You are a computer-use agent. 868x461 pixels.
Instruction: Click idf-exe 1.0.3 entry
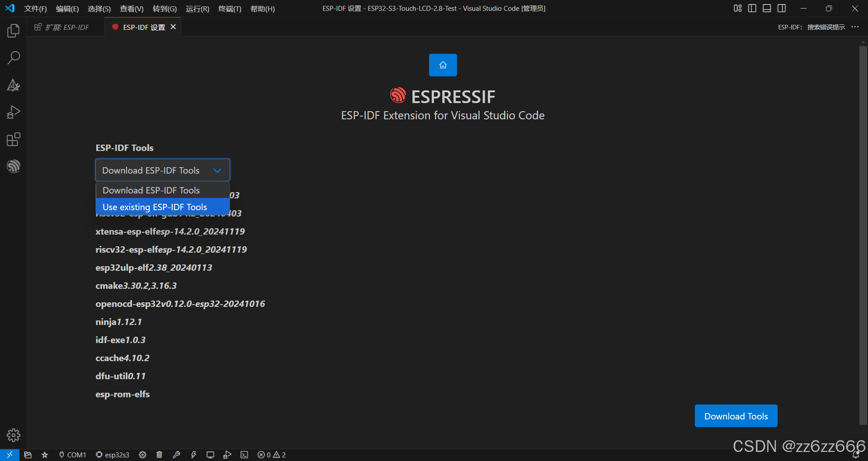click(121, 340)
